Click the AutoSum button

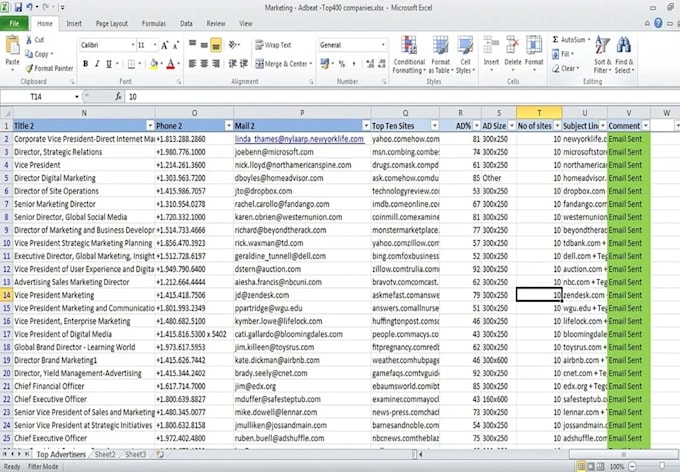[x=569, y=40]
